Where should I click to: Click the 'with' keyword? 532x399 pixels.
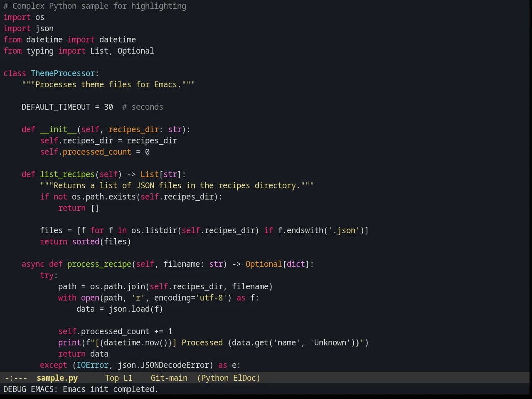coord(67,298)
